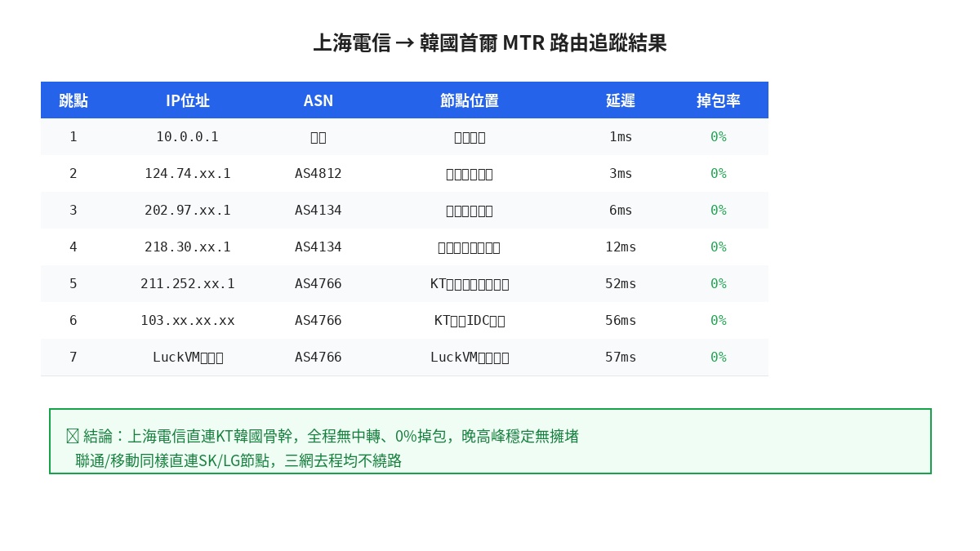Image resolution: width=980 pixels, height=551 pixels.
Task: Click the 1ms latency value
Action: click(x=621, y=137)
